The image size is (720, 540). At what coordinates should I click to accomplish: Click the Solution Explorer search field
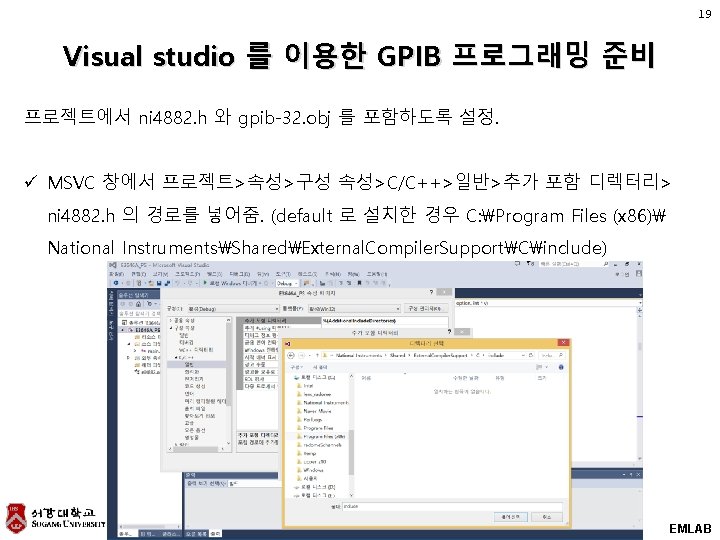[140, 313]
